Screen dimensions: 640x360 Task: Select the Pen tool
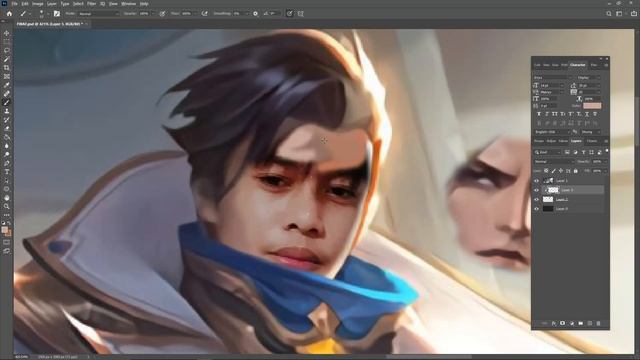click(7, 163)
